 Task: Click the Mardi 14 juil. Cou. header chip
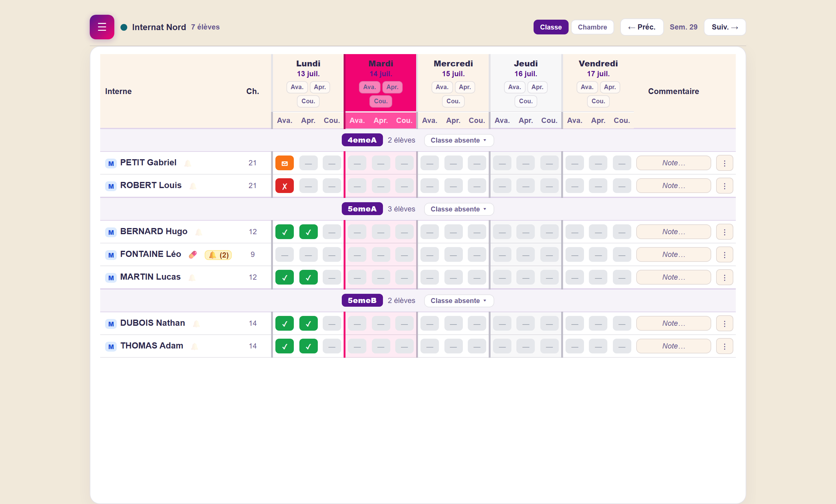[x=381, y=101]
